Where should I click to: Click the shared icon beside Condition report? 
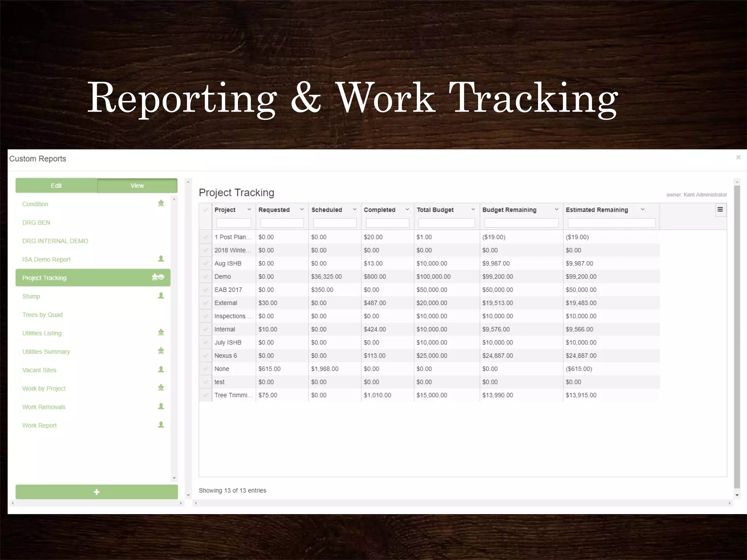point(161,203)
